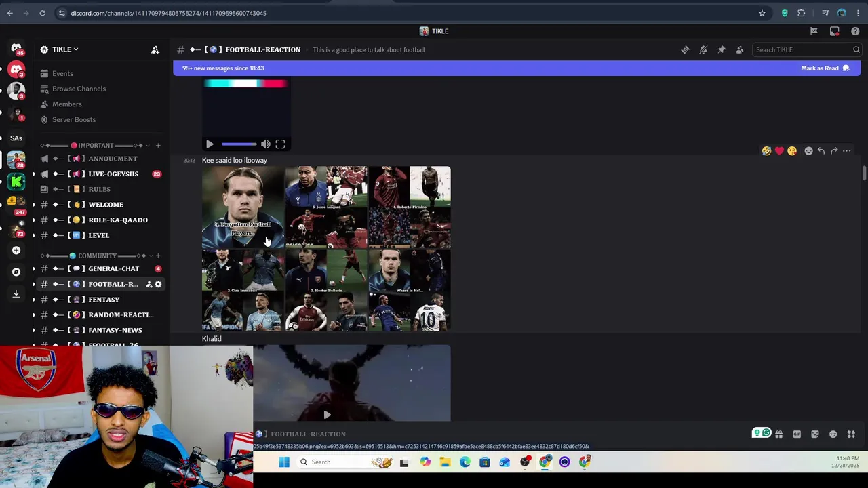Open the RULES channel

coord(100,189)
